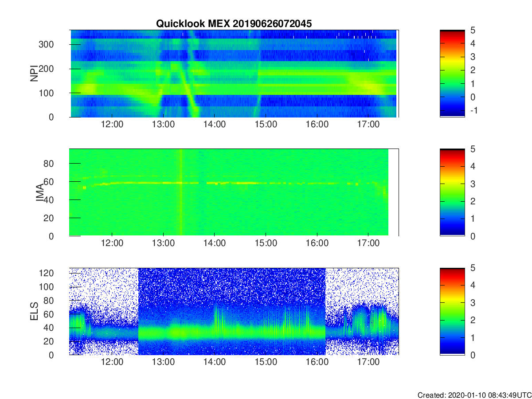The height and width of the screenshot is (399, 532).
Task: Select the ELS y-axis label
Action: click(x=34, y=312)
